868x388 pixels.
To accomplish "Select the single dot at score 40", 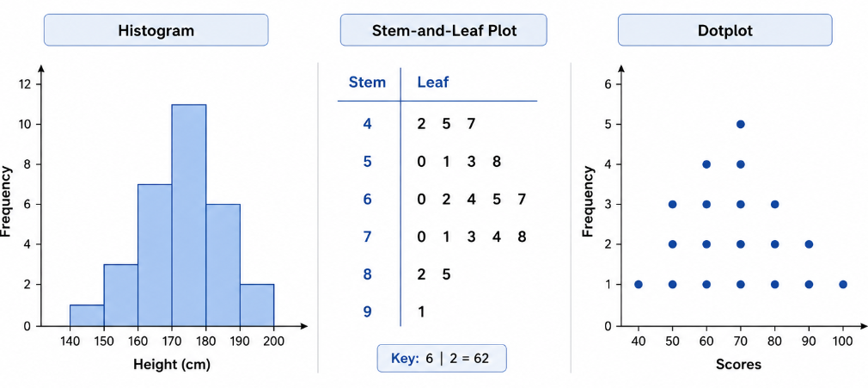I will pos(639,285).
